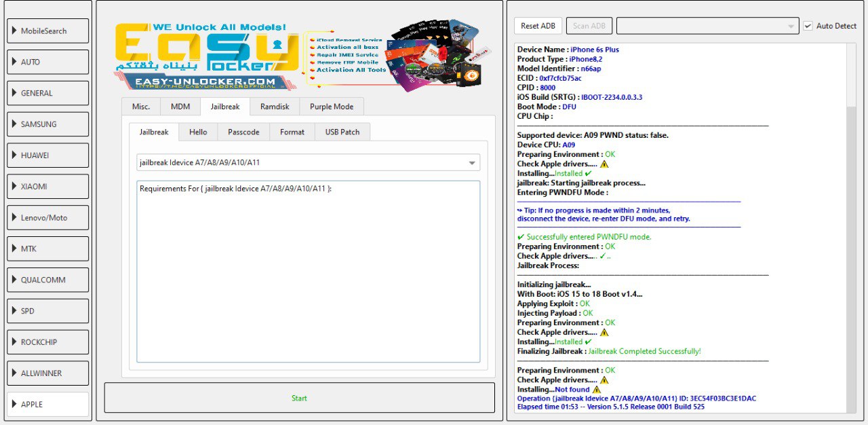The width and height of the screenshot is (868, 425).
Task: Click the 'Device CPU: A09' line
Action: 547,145
